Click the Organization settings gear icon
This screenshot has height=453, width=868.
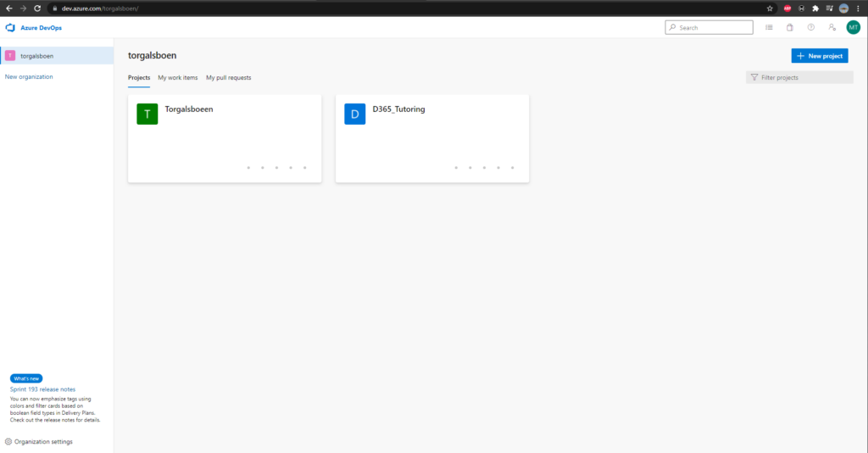point(8,442)
